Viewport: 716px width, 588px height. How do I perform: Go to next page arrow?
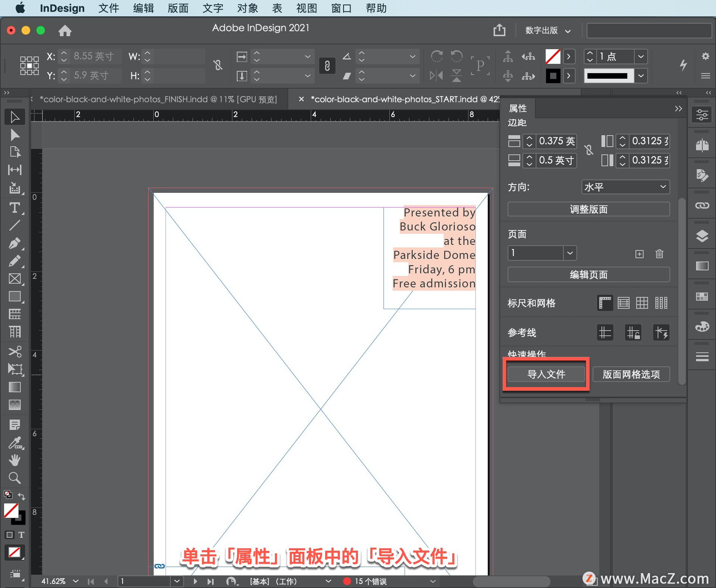click(195, 581)
